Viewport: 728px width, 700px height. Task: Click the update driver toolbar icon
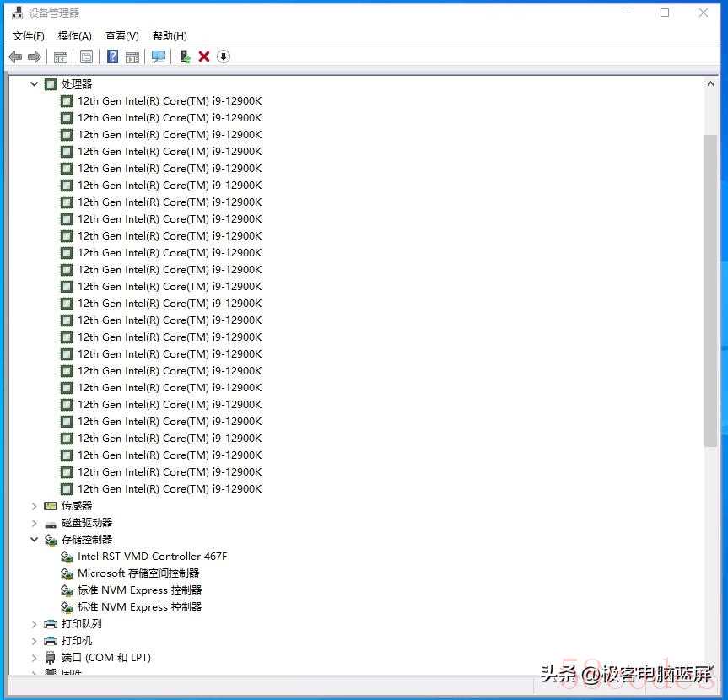point(186,57)
